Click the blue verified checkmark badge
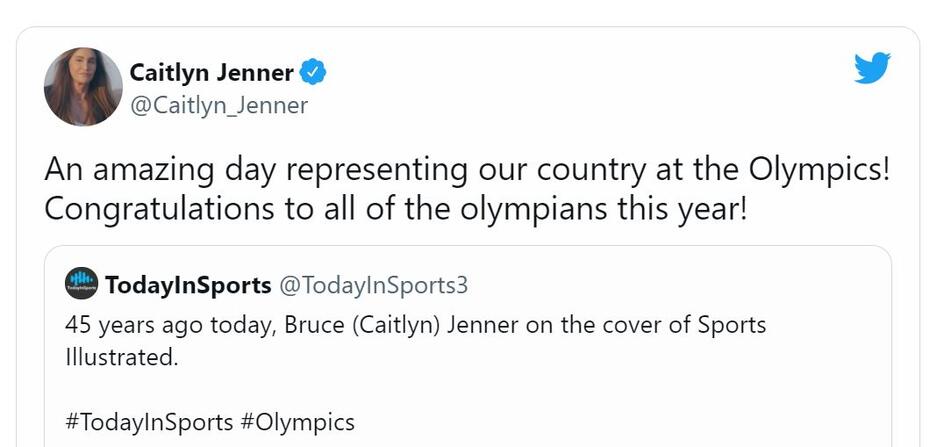Screen dimensions: 930x447 pyautogui.click(x=314, y=73)
